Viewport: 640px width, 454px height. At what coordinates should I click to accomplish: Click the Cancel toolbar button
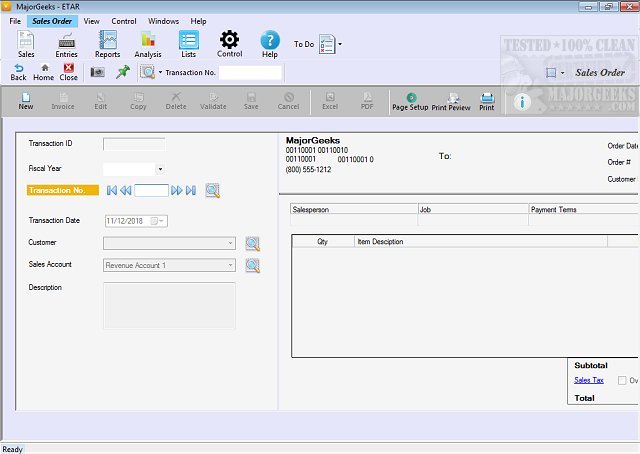point(289,101)
